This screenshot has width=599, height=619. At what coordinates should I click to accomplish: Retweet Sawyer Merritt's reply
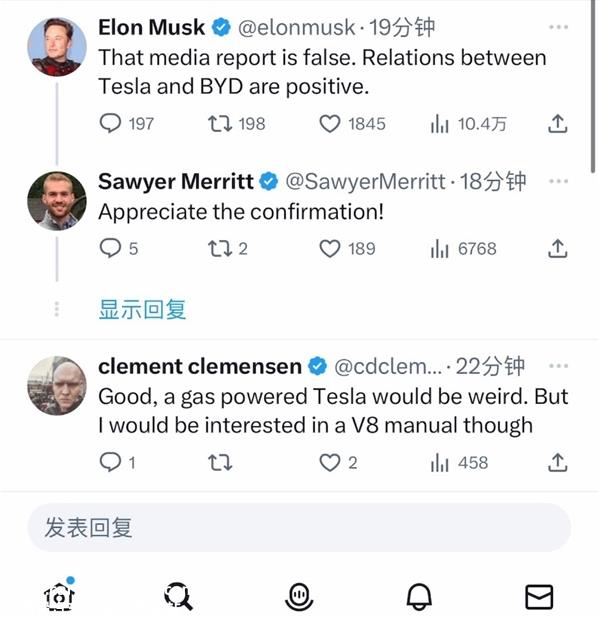(x=220, y=249)
